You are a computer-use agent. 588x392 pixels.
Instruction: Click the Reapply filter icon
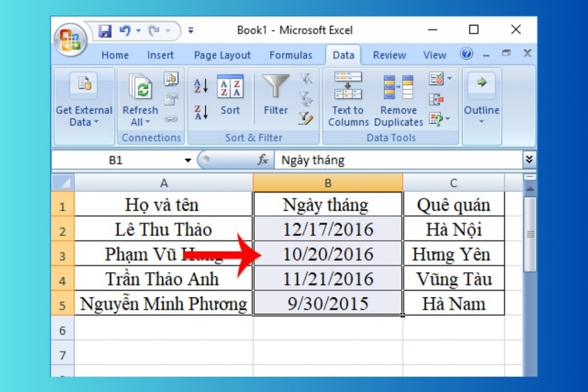click(x=306, y=99)
